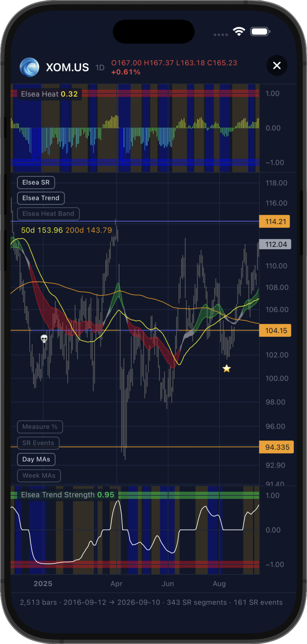
Task: Toggle the Elsea SR overlay
Action: point(36,182)
